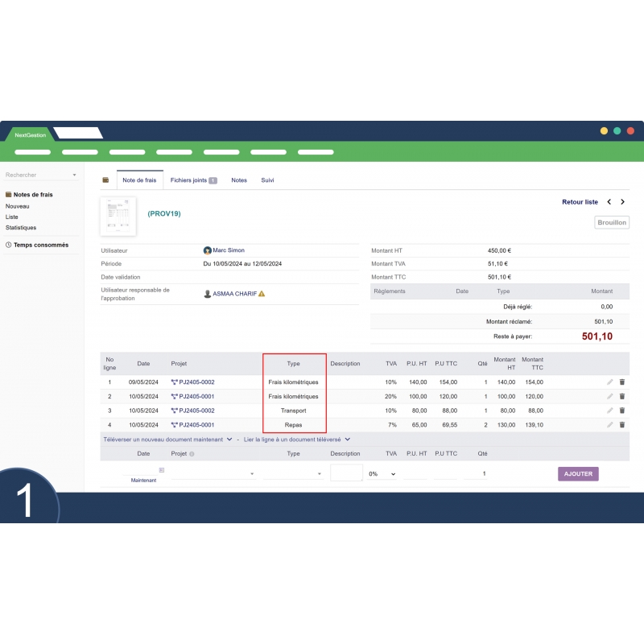Viewport: 644px width, 644px height.
Task: Open Temps consommés via its clock icon
Action: (9, 245)
